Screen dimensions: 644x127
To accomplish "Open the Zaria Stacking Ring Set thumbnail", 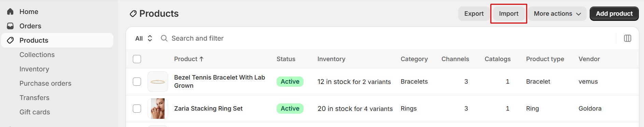I will point(158,109).
